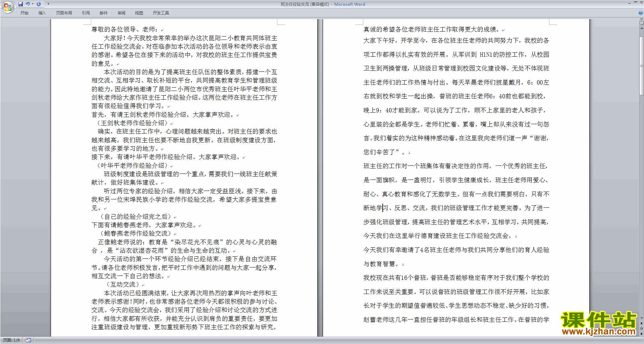Click the macro recording icon in the status bar
This screenshot has width=644, height=344.
click(x=28, y=340)
